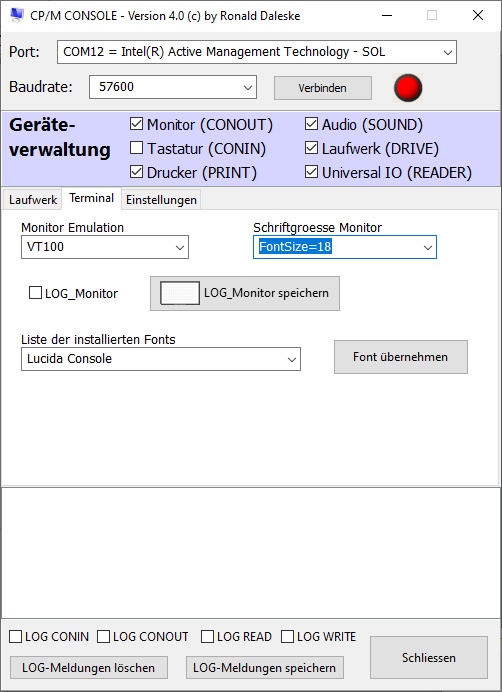The image size is (502, 692).
Task: Tick the LOG CONOUT checkbox
Action: click(x=103, y=636)
